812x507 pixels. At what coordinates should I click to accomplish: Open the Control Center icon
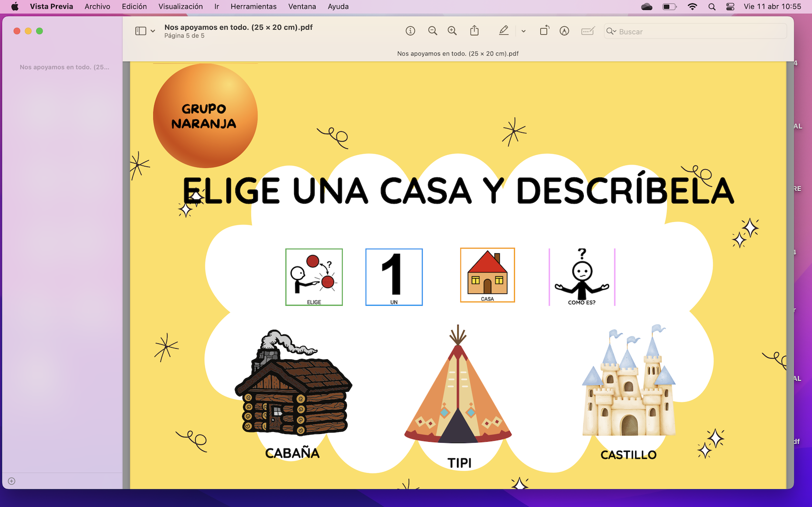(730, 7)
